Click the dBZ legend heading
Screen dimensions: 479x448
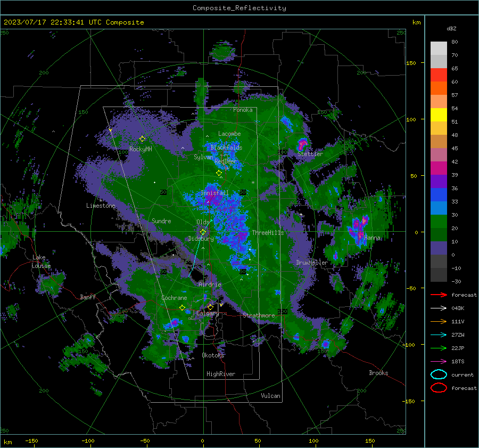click(451, 28)
